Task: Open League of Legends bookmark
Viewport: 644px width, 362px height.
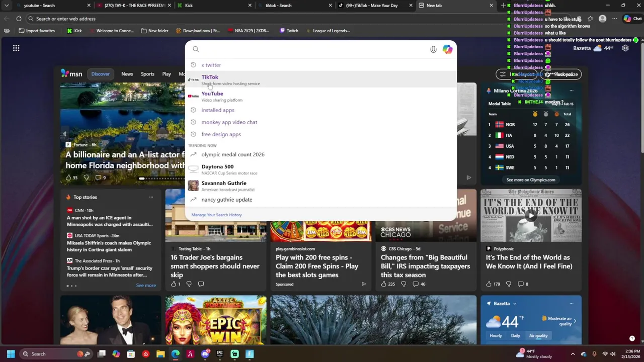Action: coord(328,31)
